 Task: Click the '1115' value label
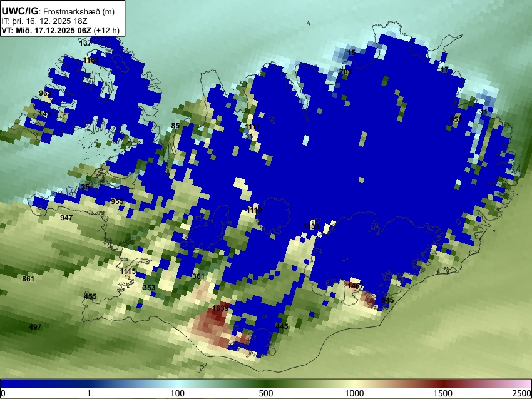click(128, 271)
